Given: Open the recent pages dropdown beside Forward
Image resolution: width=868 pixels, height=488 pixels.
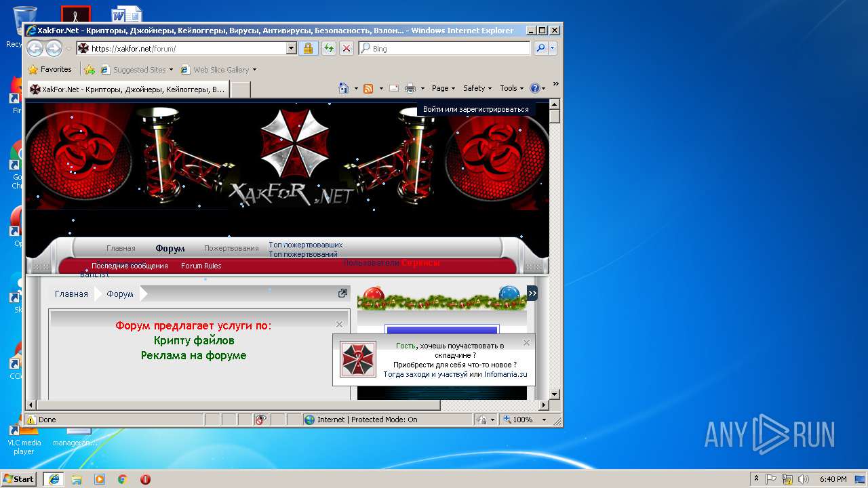Looking at the screenshot, I should [x=68, y=49].
